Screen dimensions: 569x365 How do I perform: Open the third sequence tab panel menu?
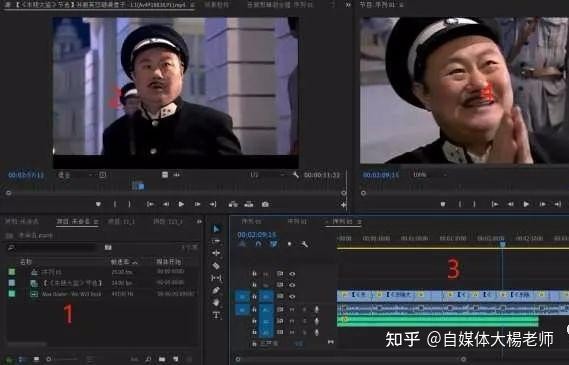coord(359,221)
